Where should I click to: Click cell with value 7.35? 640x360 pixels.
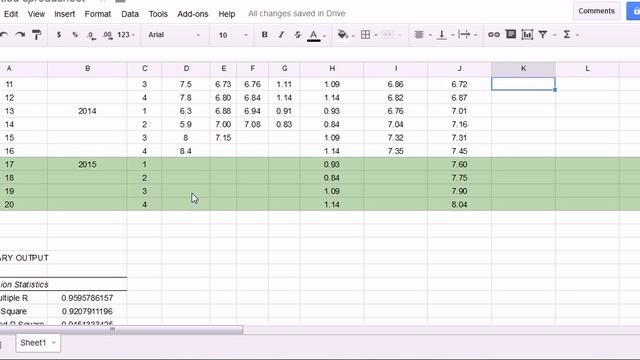396,151
